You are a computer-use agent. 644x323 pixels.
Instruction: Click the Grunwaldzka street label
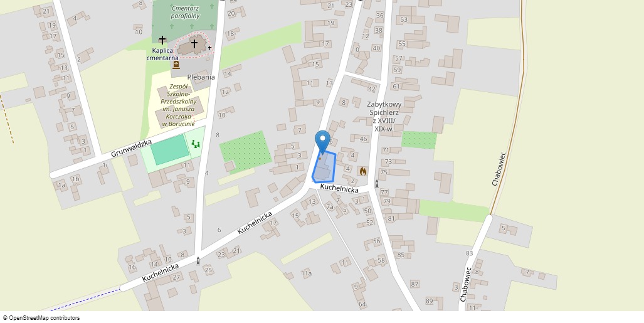131,148
